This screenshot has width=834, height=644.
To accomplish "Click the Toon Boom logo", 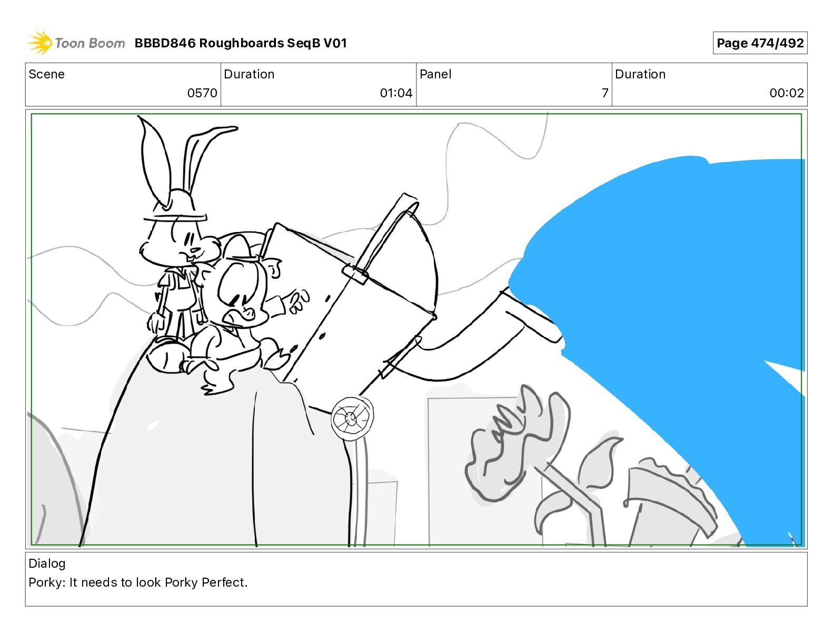I will point(76,43).
